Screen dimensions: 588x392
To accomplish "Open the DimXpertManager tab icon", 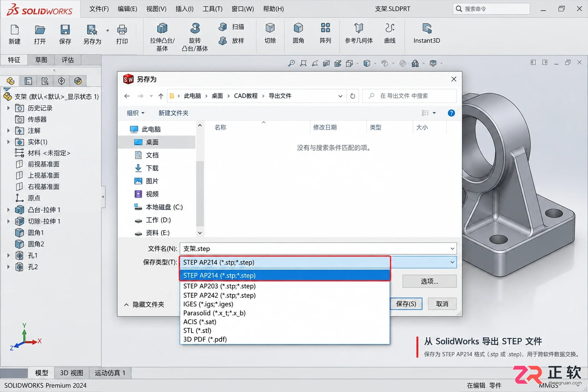I will (x=61, y=81).
